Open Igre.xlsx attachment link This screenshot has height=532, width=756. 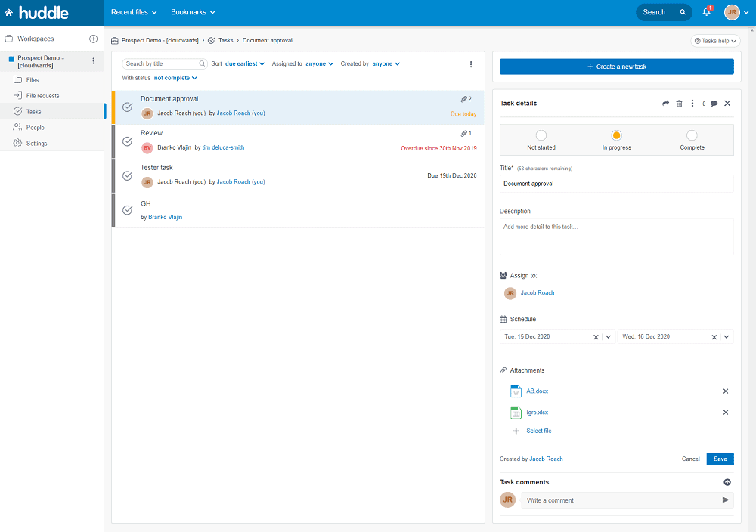pos(537,413)
